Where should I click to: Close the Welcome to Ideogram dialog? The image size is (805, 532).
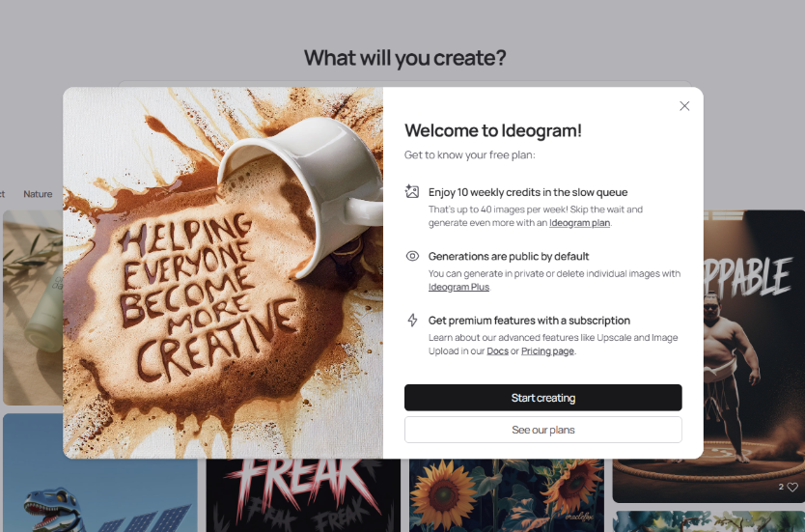684,106
